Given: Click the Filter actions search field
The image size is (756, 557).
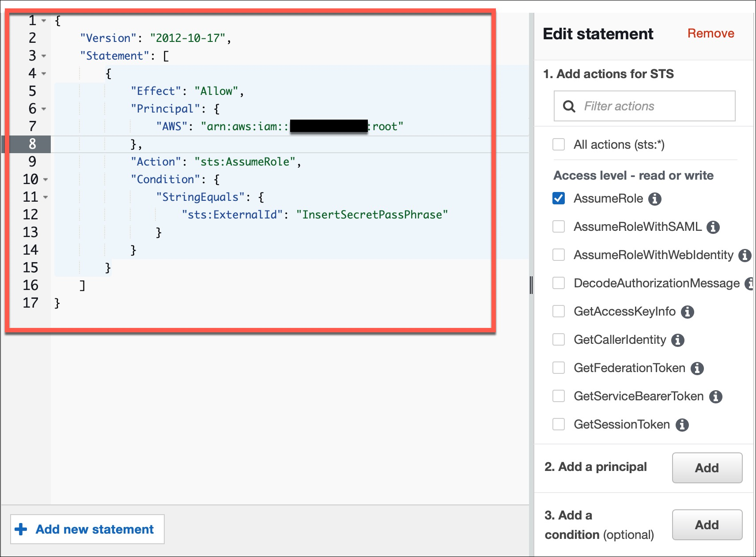Looking at the screenshot, I should (x=644, y=106).
